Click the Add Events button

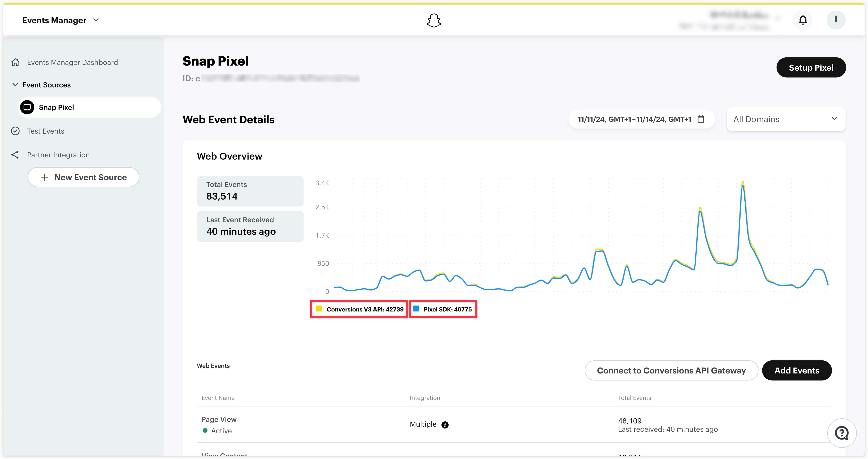(797, 370)
